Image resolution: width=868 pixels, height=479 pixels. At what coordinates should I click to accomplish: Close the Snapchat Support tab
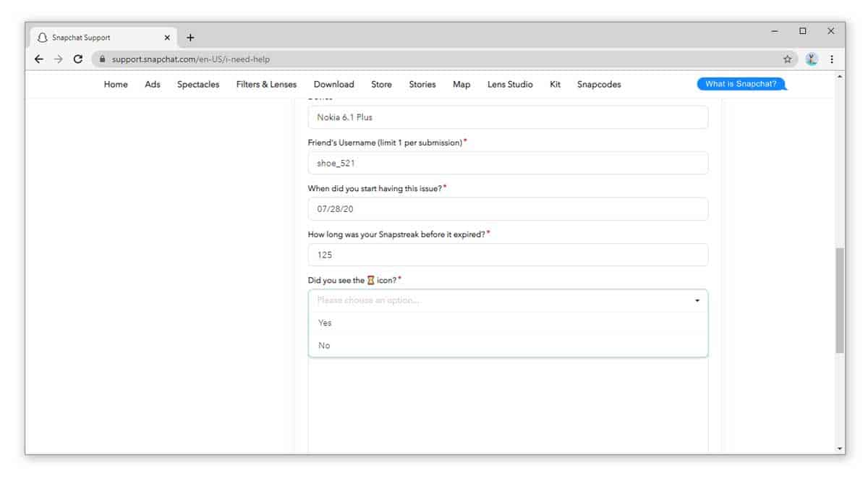point(167,38)
